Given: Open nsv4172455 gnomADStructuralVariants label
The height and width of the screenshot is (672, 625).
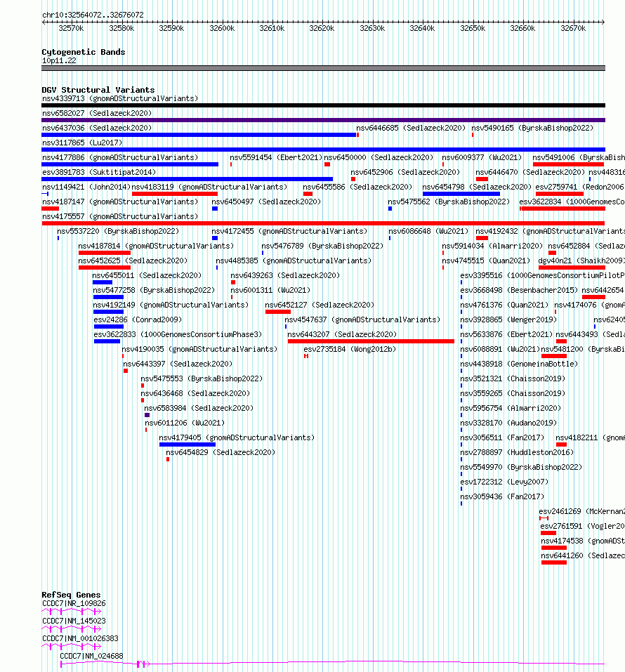Looking at the screenshot, I should pos(289,232).
